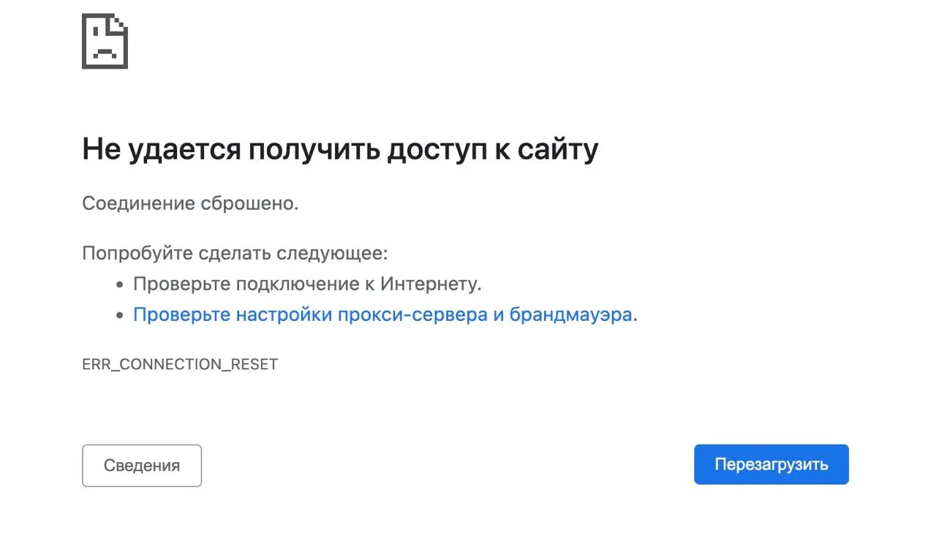Click the Попробуйте сделать следующее line
This screenshot has height=560, width=936.
coord(235,254)
